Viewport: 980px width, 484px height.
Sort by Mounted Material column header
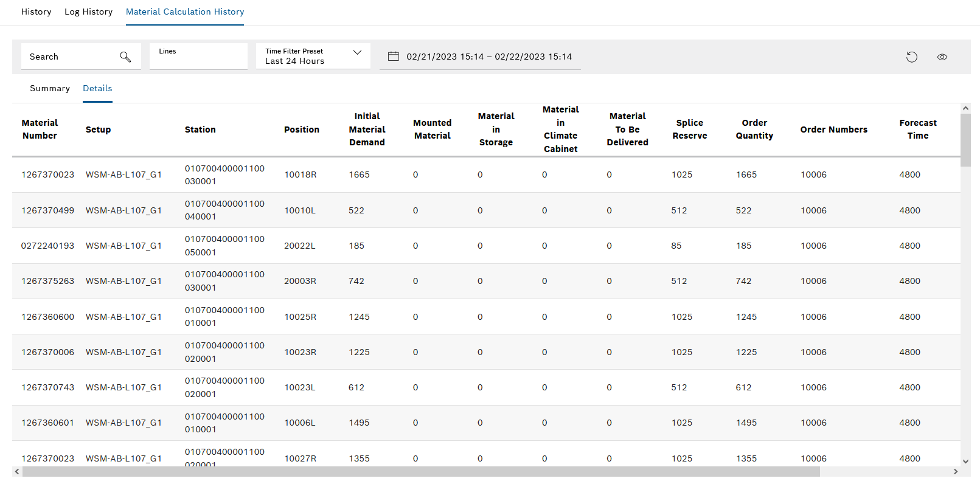pyautogui.click(x=433, y=129)
